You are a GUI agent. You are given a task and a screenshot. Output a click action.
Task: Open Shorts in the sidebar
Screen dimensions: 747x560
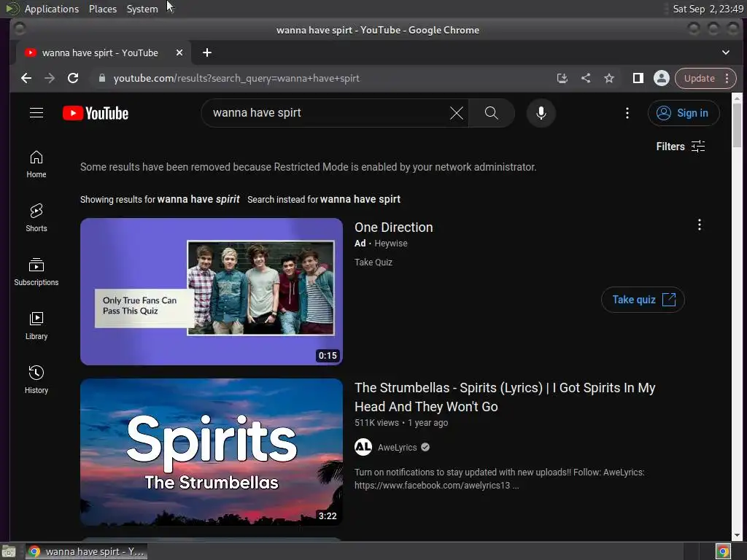[36, 218]
